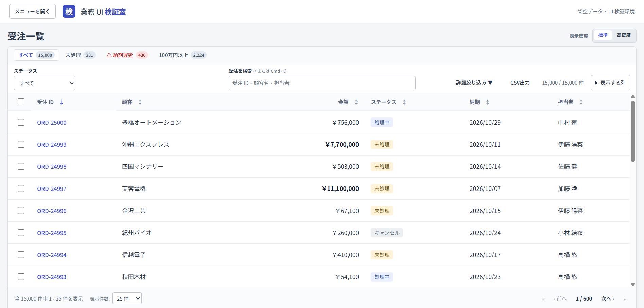644x308 pixels.
Task: Click customer name 沖縄エクスプレス
Action: coord(145,144)
